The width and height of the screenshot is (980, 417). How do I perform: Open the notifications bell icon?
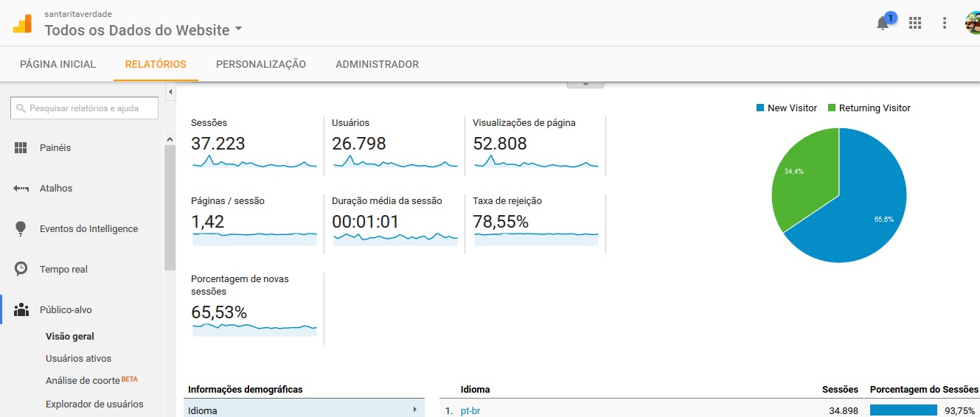[882, 23]
